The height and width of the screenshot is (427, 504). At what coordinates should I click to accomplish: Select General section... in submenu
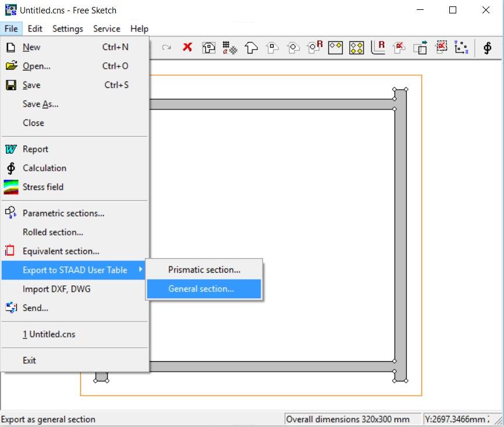204,288
